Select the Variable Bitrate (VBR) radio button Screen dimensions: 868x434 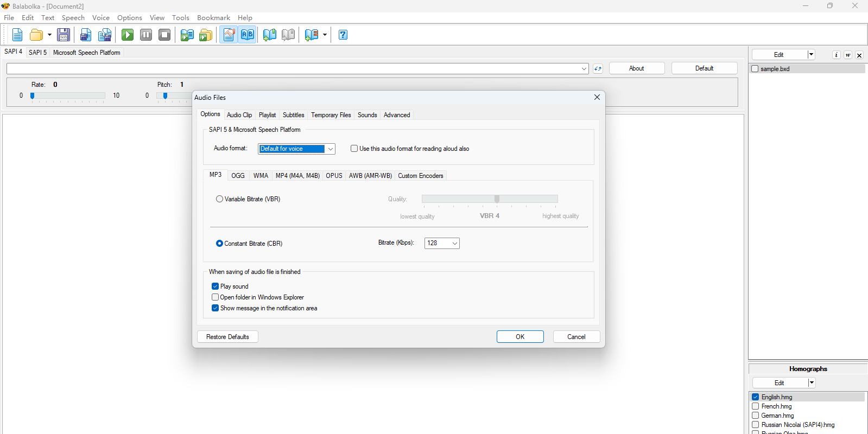click(220, 199)
